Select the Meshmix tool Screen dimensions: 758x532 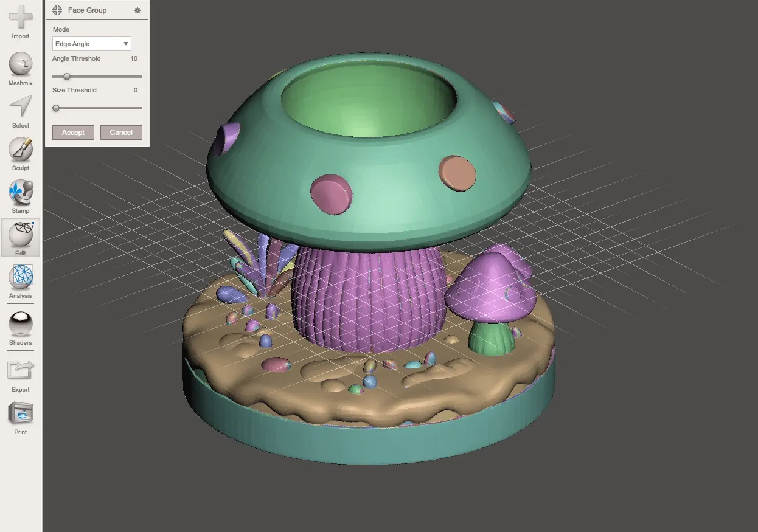point(20,65)
